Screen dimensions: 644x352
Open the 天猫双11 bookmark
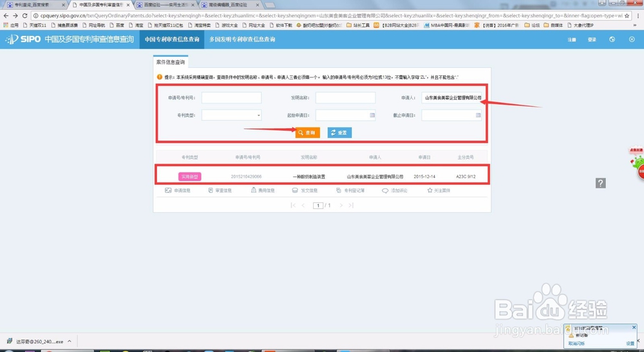(x=35, y=25)
